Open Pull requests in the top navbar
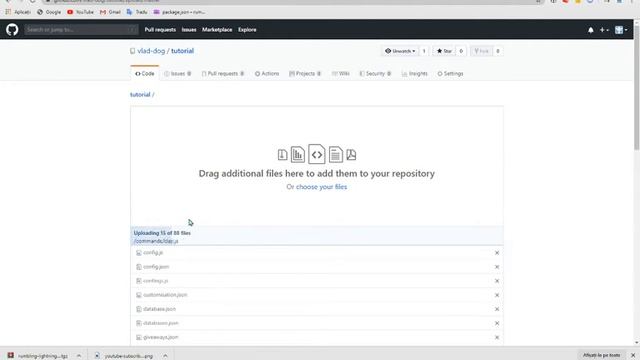 point(160,30)
